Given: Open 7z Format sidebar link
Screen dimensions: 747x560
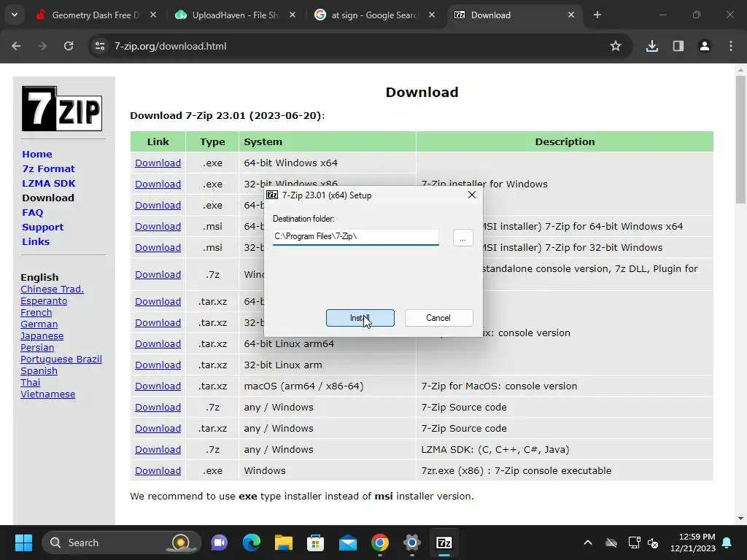Looking at the screenshot, I should point(48,168).
